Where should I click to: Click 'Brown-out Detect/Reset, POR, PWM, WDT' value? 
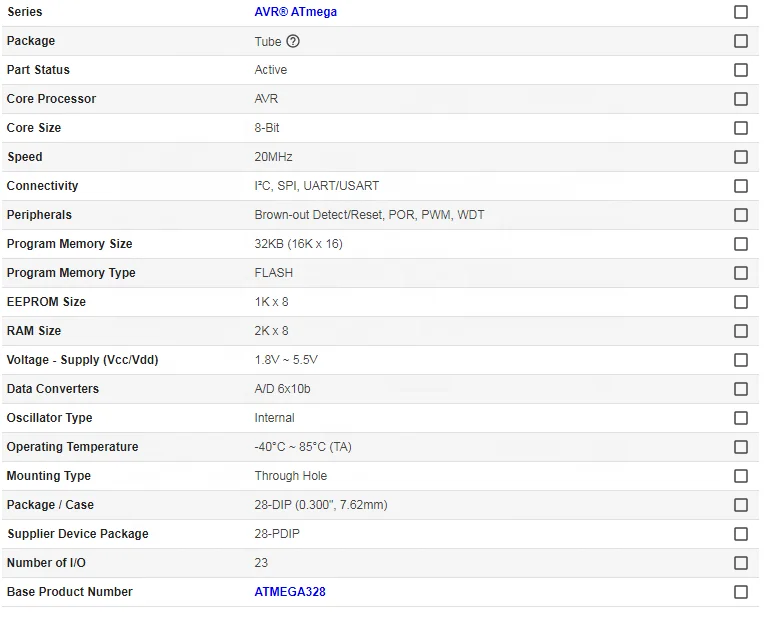pyautogui.click(x=369, y=215)
